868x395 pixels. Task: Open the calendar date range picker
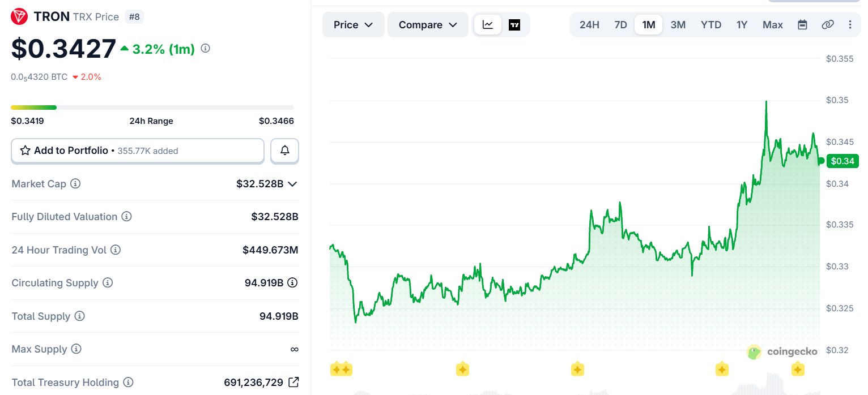pyautogui.click(x=802, y=25)
